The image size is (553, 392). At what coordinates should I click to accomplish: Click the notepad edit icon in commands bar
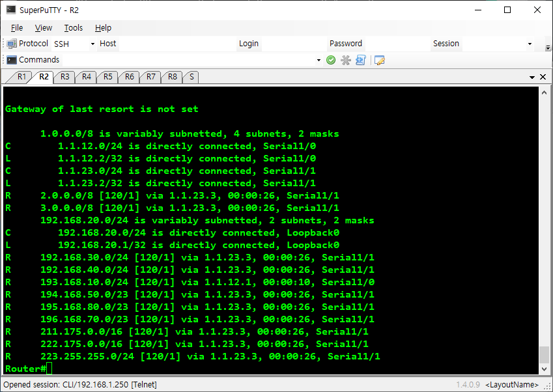[380, 61]
